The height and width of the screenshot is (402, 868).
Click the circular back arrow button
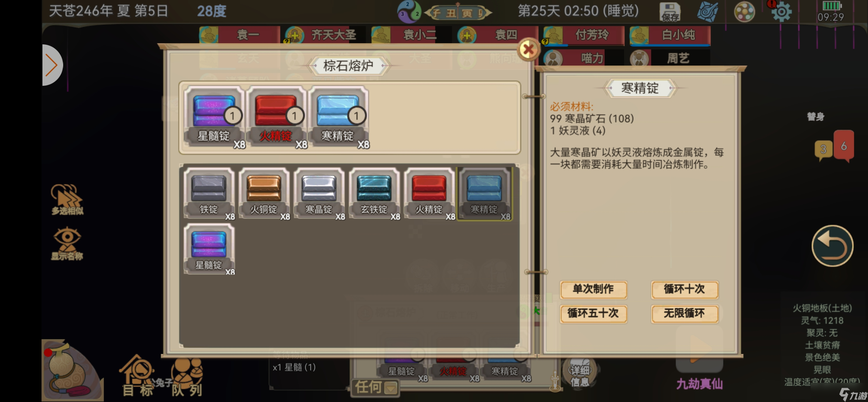coord(832,246)
